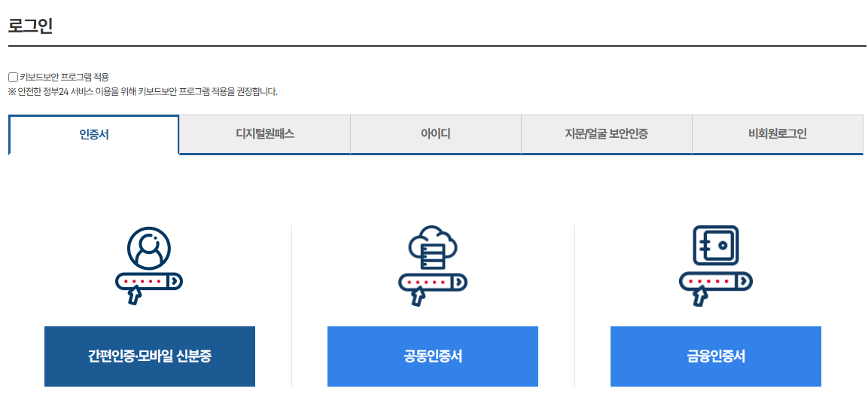
Task: Click the 키보드보안 프로그램 적용 label text
Action: (65, 78)
